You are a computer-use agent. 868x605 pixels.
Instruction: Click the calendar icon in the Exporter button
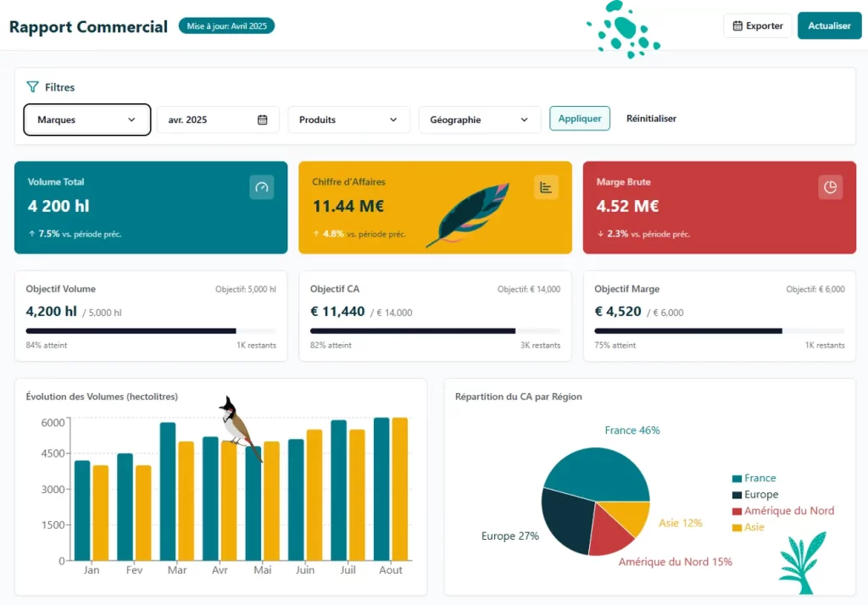(737, 26)
